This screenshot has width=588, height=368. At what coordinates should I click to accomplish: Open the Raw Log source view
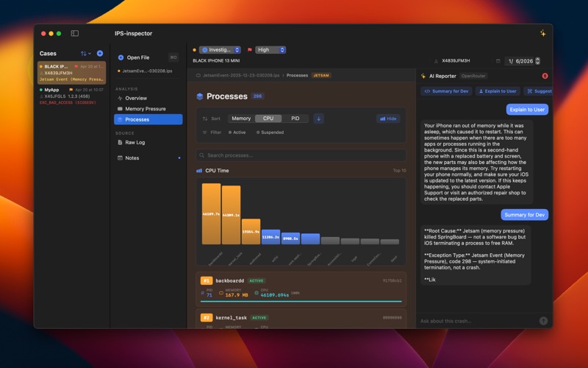148,142
